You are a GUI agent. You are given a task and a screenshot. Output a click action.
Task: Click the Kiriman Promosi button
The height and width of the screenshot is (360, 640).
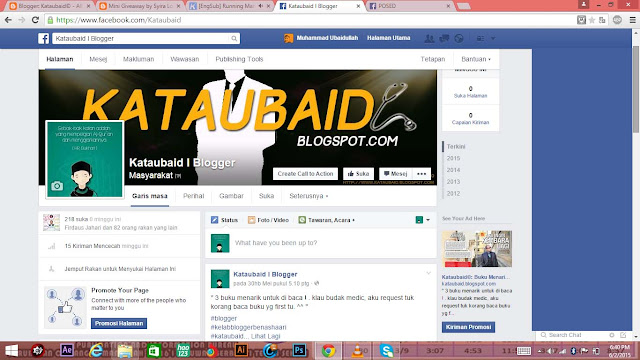click(468, 327)
